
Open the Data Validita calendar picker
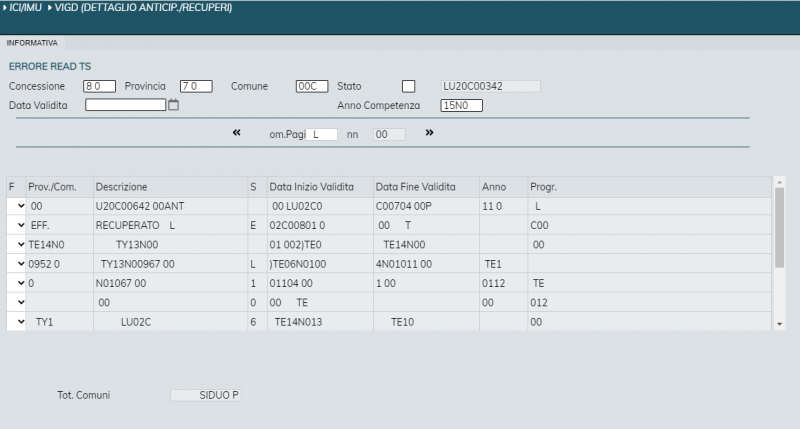[173, 105]
